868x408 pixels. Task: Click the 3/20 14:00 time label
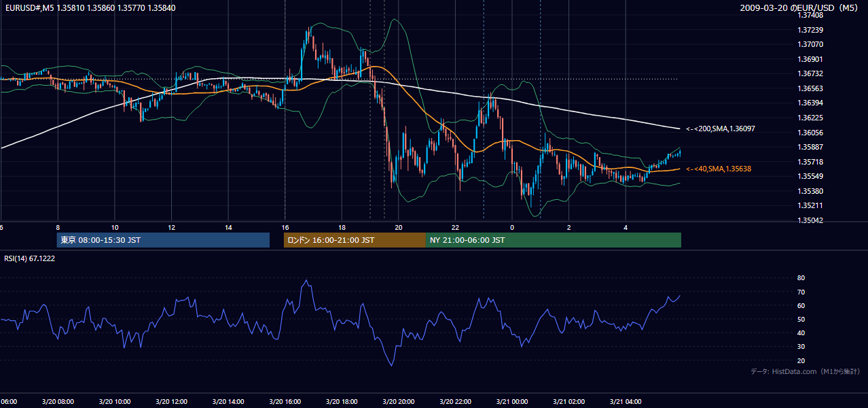229,402
